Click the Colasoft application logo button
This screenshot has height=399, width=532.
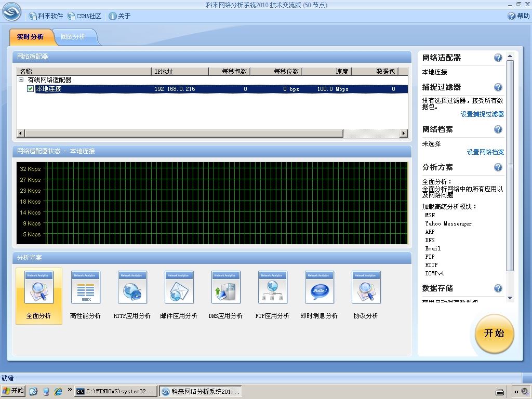(x=11, y=11)
